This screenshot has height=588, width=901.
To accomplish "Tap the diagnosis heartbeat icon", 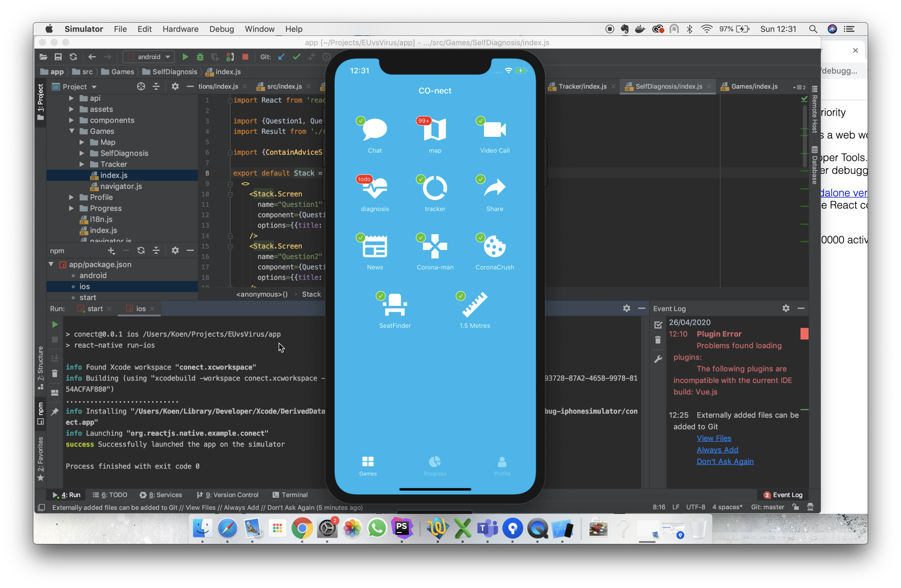I will pos(374,188).
